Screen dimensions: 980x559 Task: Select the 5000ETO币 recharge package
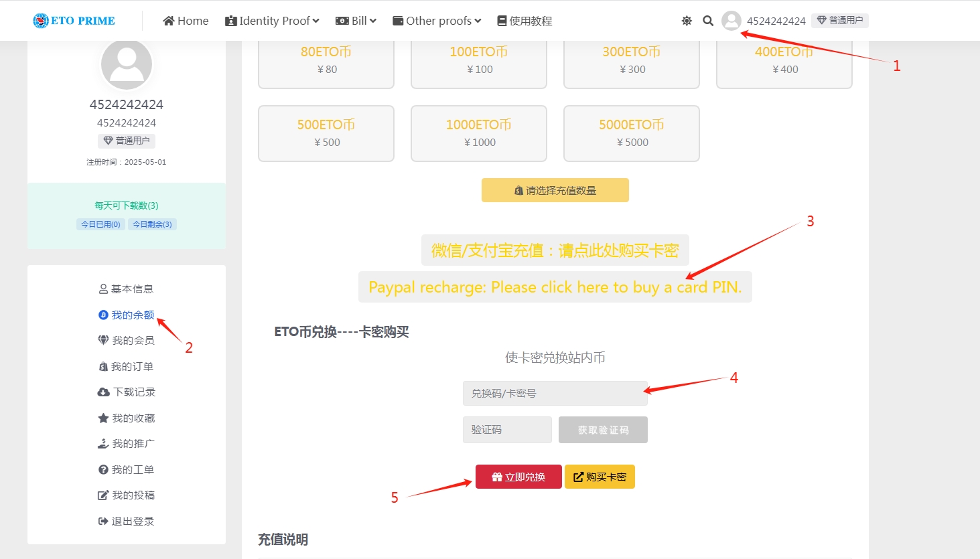[632, 133]
